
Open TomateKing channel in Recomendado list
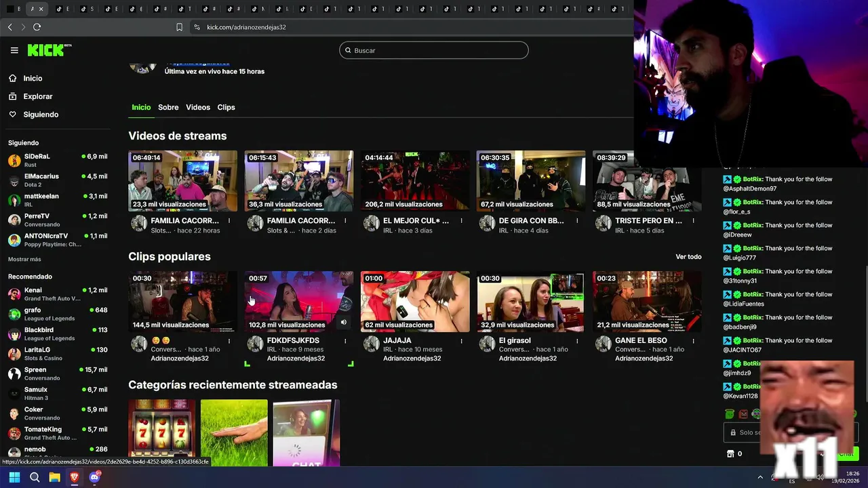[x=58, y=433]
